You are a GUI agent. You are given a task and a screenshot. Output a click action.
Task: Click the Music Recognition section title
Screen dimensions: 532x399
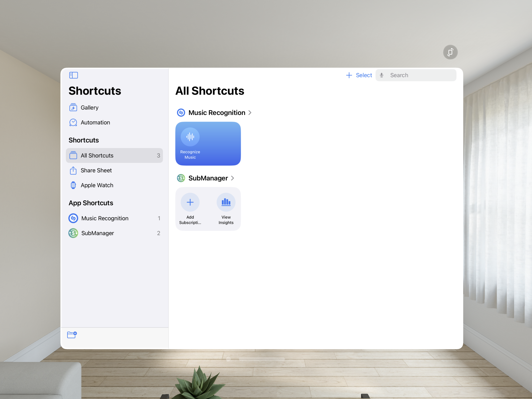pos(217,113)
